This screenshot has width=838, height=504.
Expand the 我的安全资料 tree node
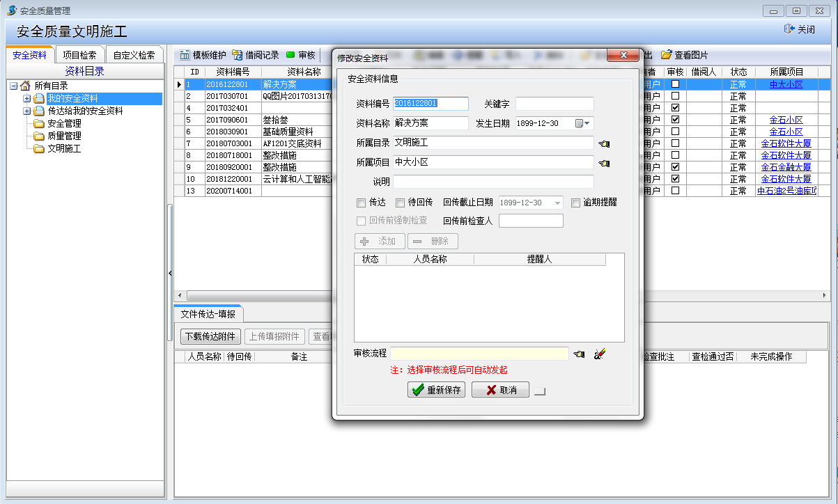[27, 98]
